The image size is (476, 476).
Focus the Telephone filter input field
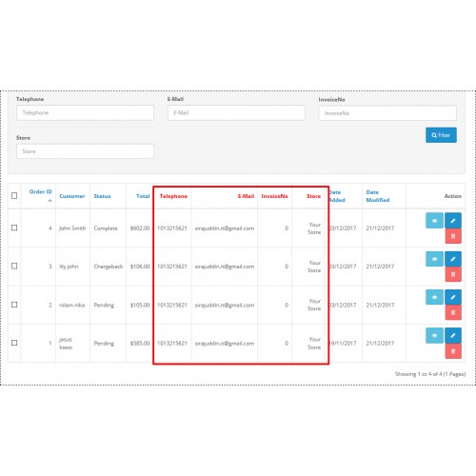click(85, 113)
